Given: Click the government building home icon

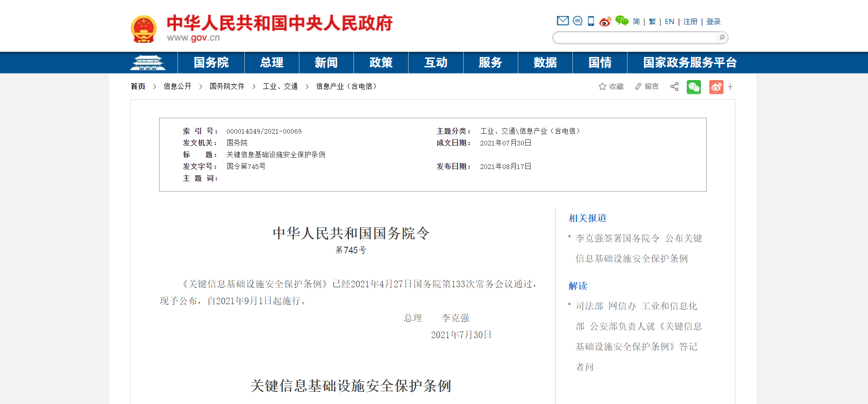Looking at the screenshot, I should (x=148, y=63).
